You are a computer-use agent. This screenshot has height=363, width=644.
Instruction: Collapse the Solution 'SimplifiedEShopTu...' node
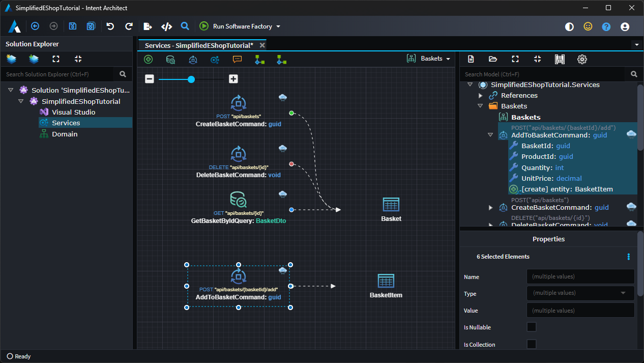pyautogui.click(x=11, y=90)
